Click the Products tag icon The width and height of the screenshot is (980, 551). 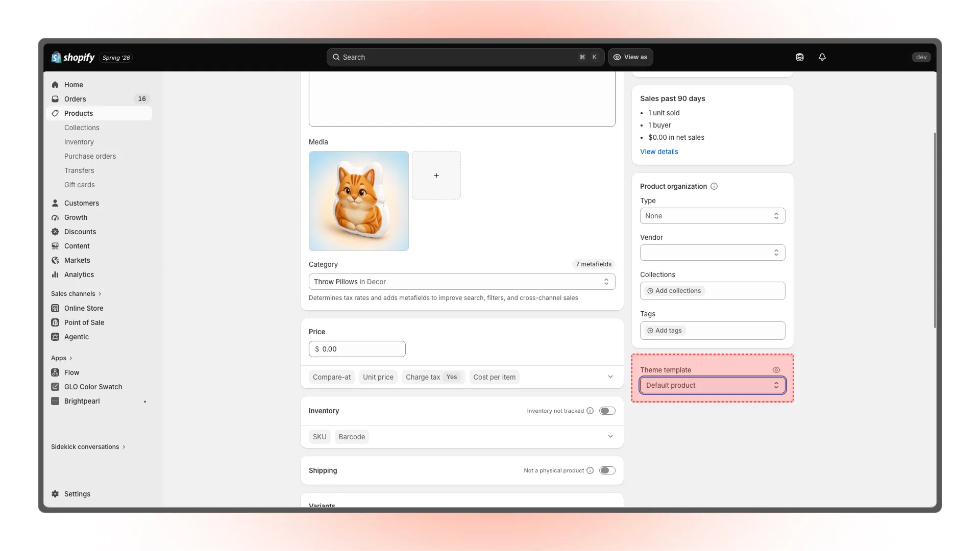point(55,113)
